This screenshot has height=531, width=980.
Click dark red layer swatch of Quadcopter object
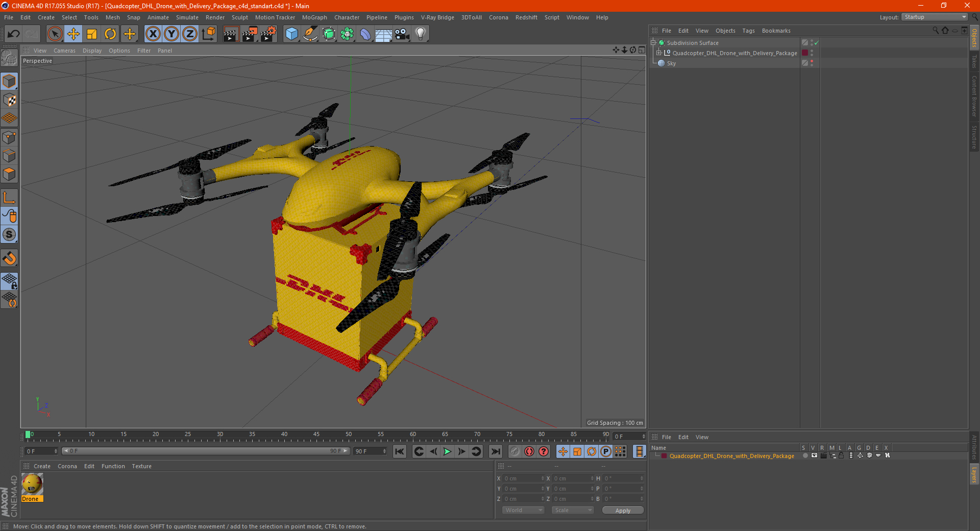tap(805, 53)
